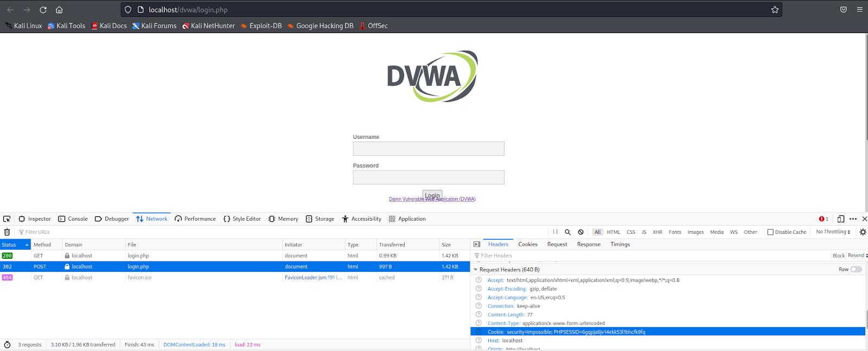868x351 pixels.
Task: Clear network log with trash icon
Action: pos(7,232)
